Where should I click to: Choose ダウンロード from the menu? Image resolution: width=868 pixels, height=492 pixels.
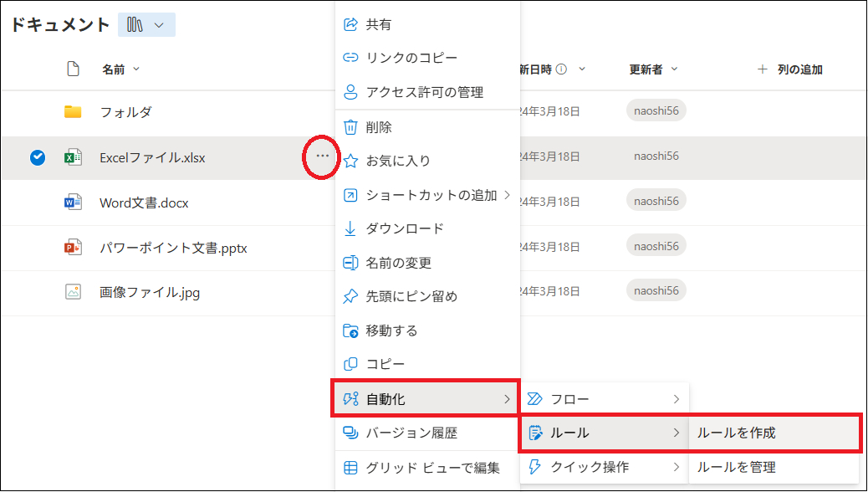click(427, 228)
